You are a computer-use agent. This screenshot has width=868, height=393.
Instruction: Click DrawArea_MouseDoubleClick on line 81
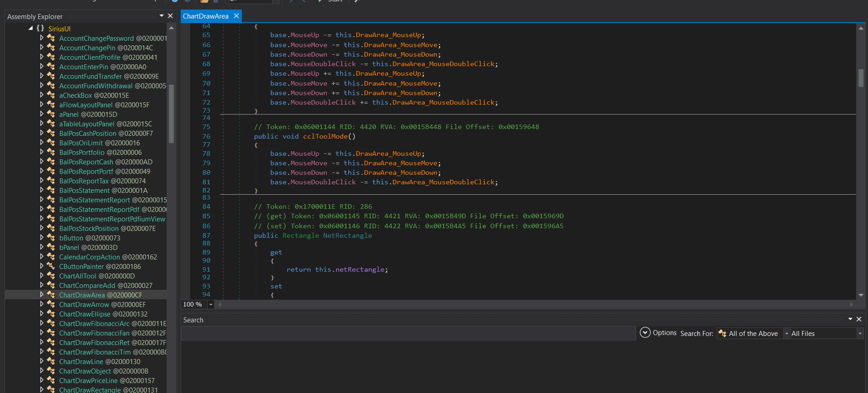(x=443, y=182)
